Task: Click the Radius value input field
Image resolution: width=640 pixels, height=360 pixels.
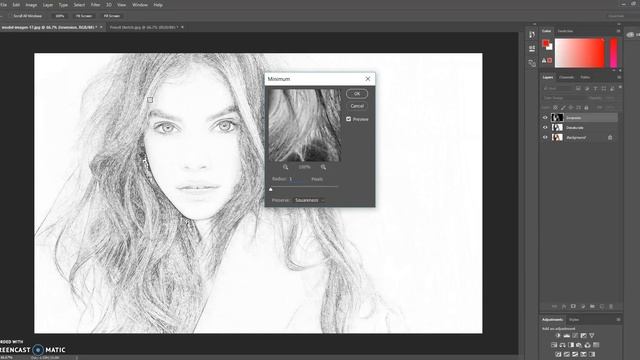Action: (x=297, y=179)
